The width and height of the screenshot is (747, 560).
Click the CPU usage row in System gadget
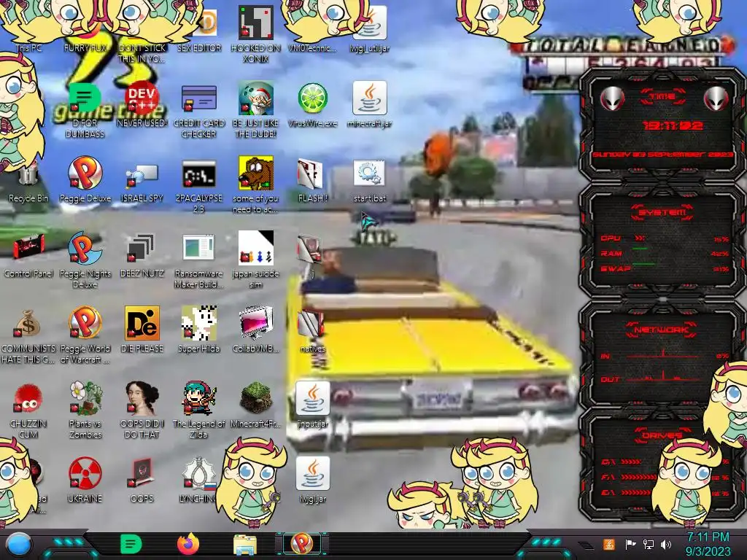click(x=664, y=238)
